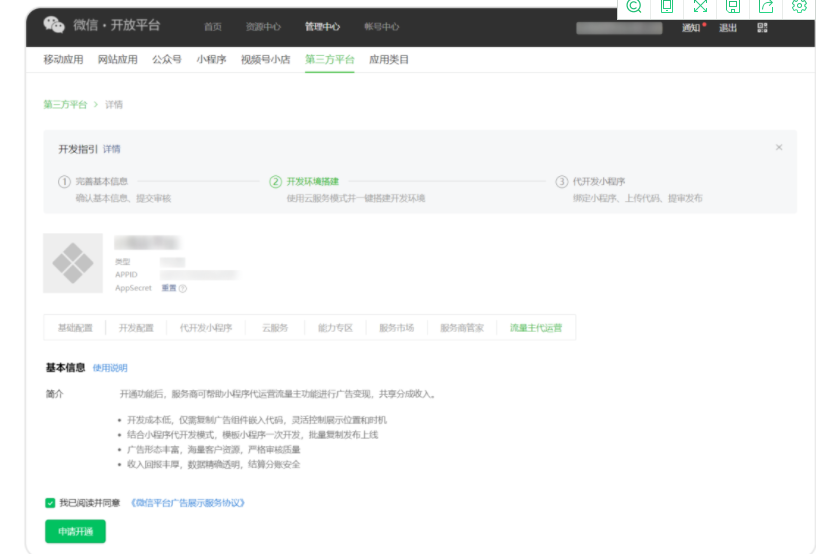Image resolution: width=820 pixels, height=554 pixels.
Task: Open the QR code icon in header
Action: click(x=762, y=28)
